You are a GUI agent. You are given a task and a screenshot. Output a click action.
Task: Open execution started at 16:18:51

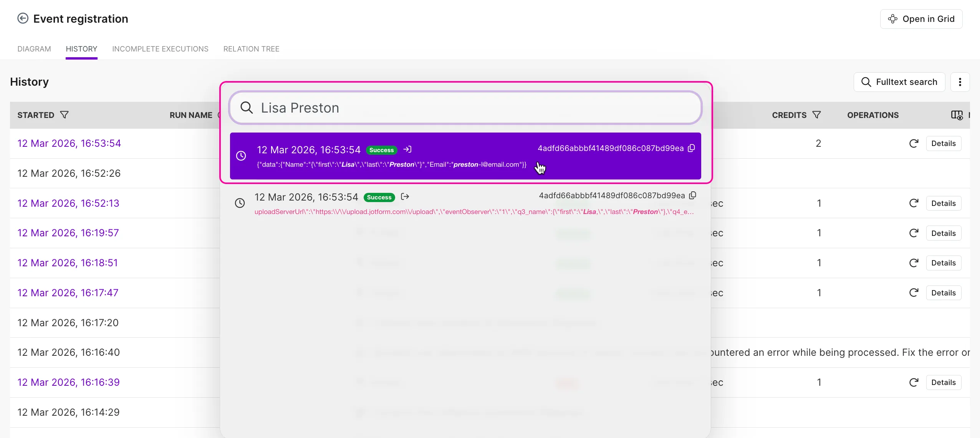coord(68,263)
